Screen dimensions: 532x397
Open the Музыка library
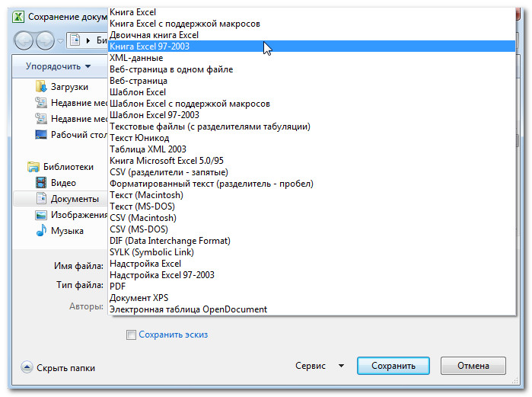(x=59, y=231)
